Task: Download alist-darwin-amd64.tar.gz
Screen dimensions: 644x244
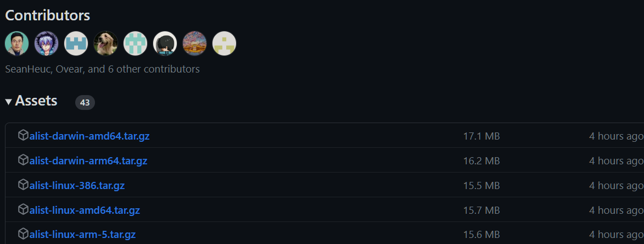Action: 89,136
